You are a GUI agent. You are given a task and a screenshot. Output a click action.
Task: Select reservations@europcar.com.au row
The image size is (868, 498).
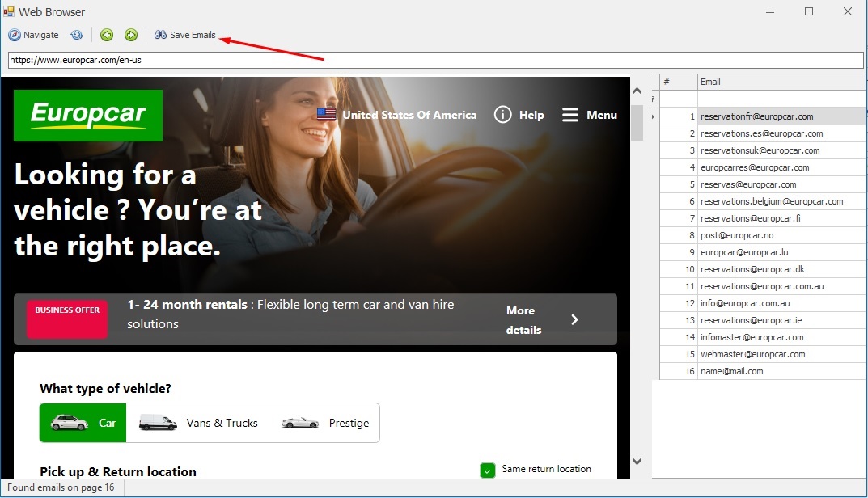[763, 286]
